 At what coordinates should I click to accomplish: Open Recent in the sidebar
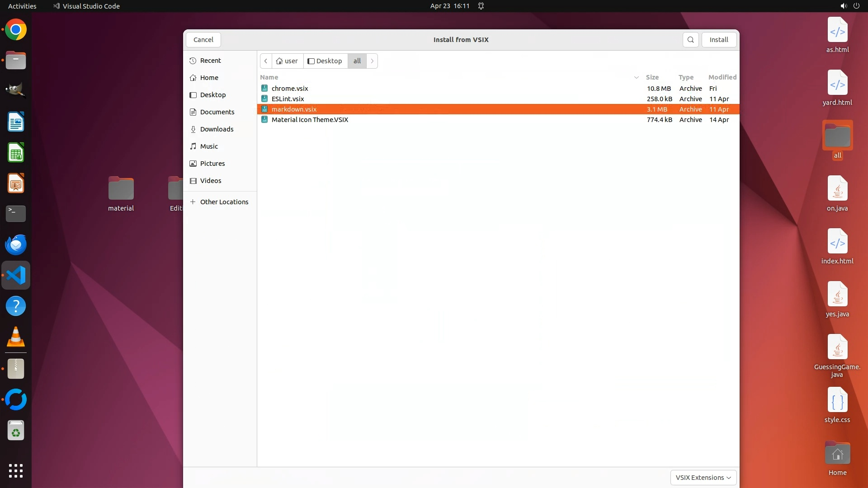pos(210,61)
